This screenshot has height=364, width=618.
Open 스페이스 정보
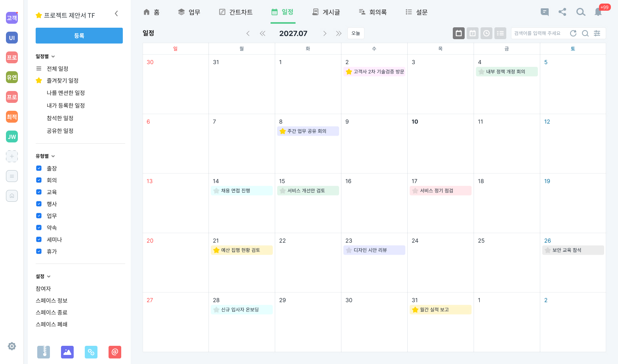tap(51, 300)
